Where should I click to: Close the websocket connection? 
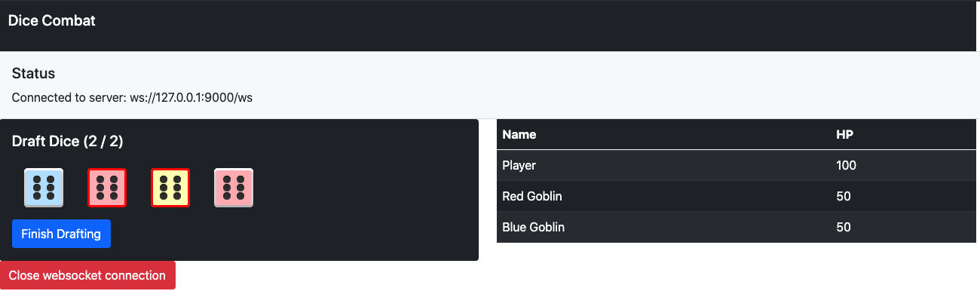(x=87, y=275)
